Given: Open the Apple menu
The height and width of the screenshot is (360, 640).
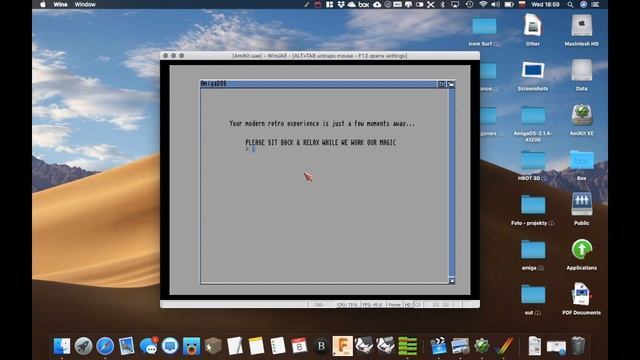Looking at the screenshot, I should tap(43, 4).
